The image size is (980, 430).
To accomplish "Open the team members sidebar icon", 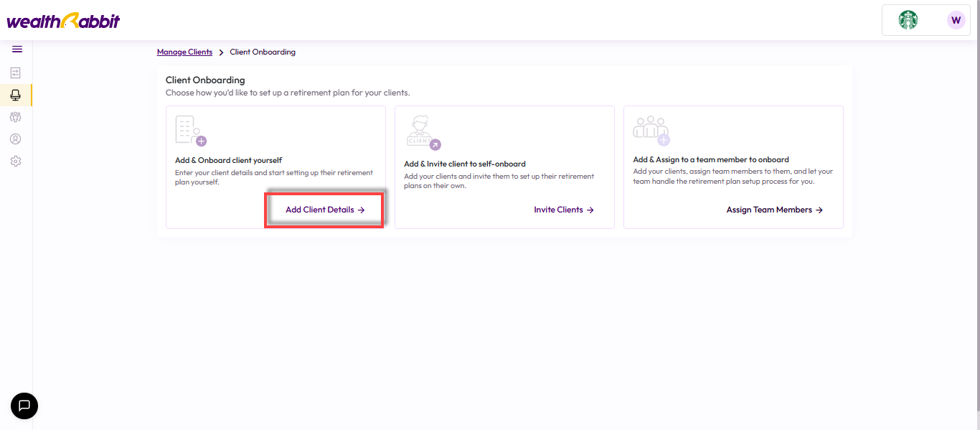I will pyautogui.click(x=16, y=117).
